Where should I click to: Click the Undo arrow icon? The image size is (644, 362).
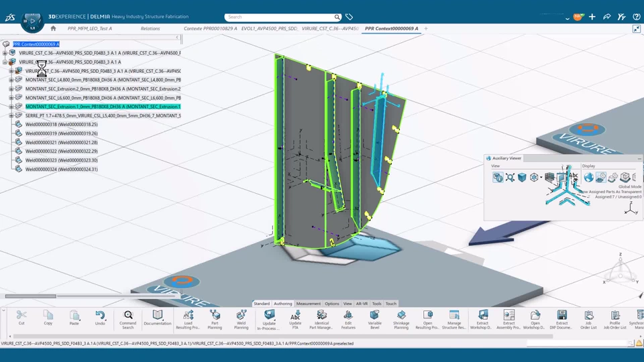100,315
